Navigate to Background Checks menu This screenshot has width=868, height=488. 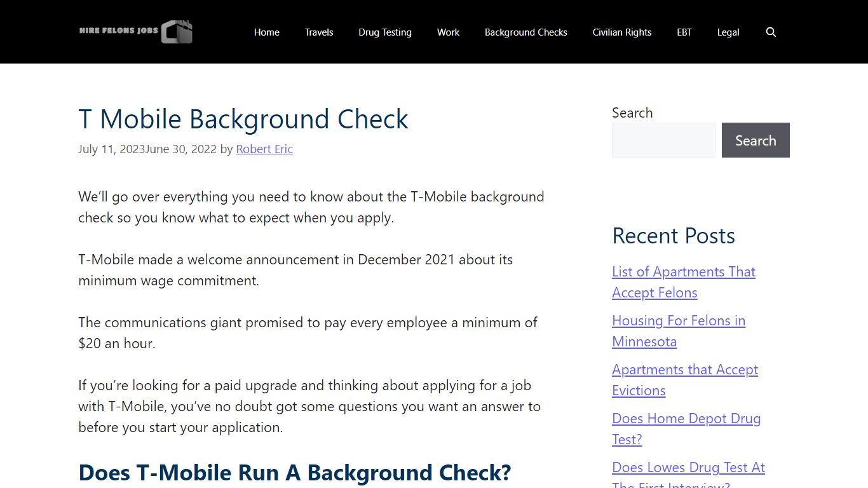tap(526, 32)
